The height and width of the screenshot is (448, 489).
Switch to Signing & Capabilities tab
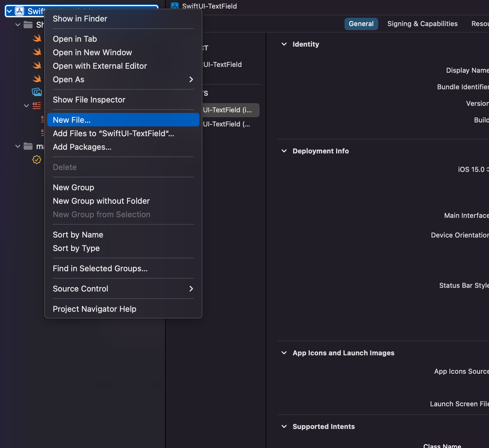[x=422, y=24]
